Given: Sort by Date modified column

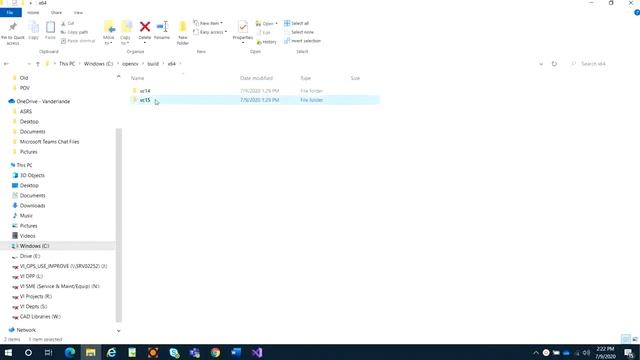Looking at the screenshot, I should pos(256,78).
